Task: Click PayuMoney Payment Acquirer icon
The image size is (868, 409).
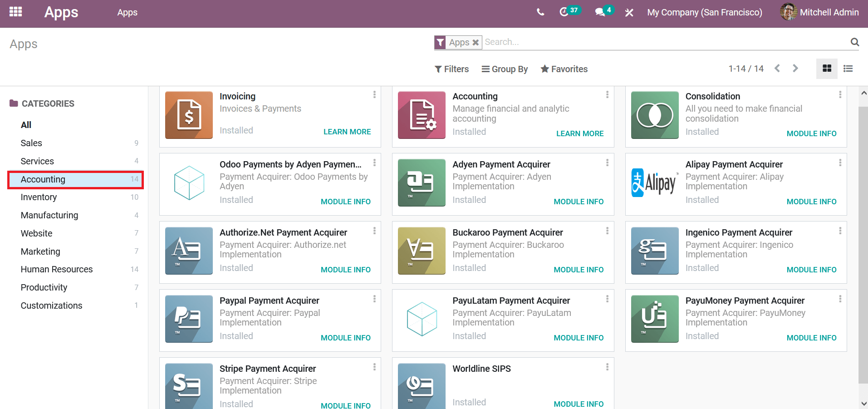Action: pyautogui.click(x=655, y=319)
